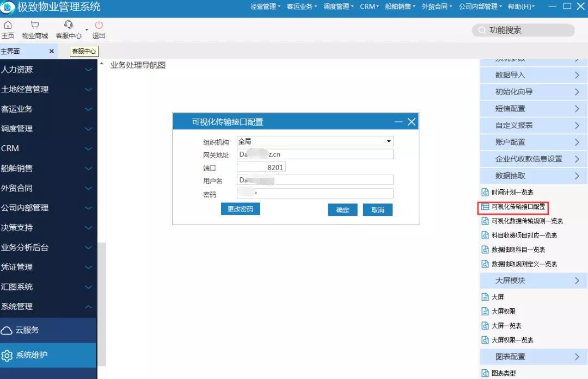Focus the 网关地址 input field

[315, 154]
